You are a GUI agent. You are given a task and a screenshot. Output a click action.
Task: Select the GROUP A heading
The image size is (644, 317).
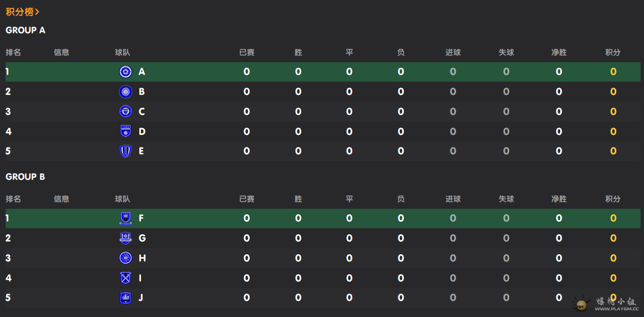pos(26,31)
